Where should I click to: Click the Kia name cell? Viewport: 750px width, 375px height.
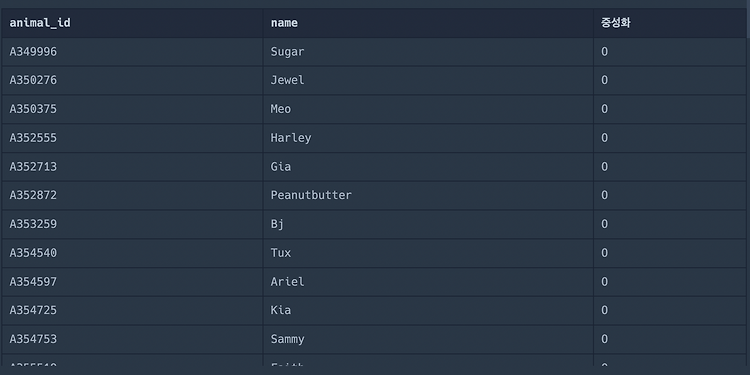pyautogui.click(x=428, y=310)
